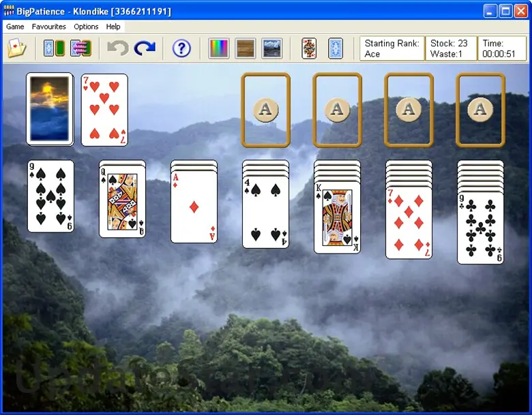
Task: Click the blue redo arrow
Action: click(145, 48)
